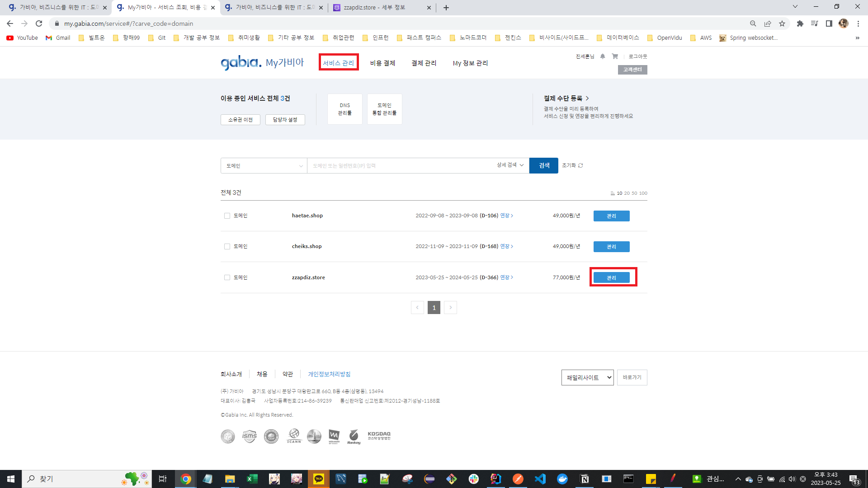Check the haetae.shop domain checkbox
868x488 pixels.
227,216
